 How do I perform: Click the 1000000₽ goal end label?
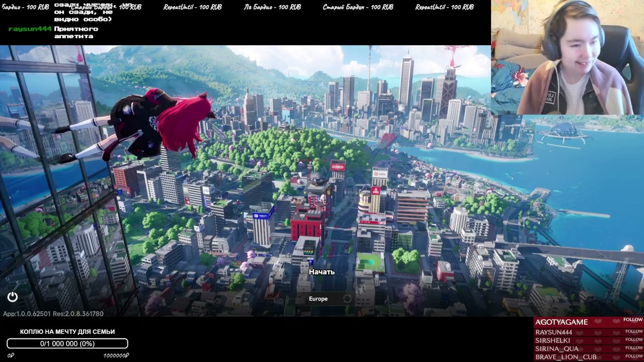coord(116,355)
